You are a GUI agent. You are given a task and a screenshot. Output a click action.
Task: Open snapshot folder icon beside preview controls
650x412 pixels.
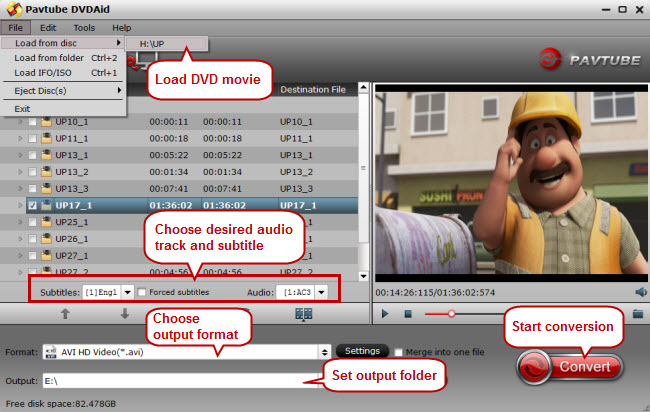pos(638,314)
